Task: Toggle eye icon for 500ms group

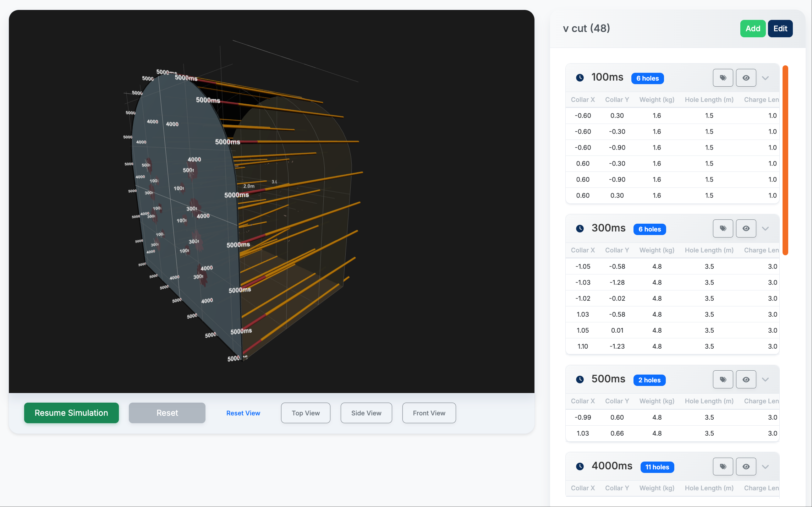Action: 746,380
